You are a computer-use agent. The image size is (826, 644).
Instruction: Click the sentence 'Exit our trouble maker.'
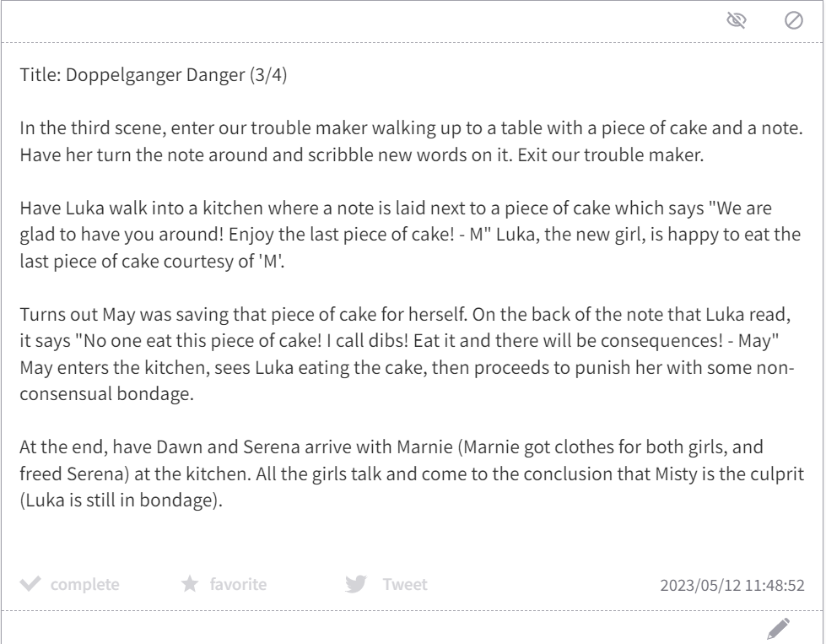tap(610, 155)
